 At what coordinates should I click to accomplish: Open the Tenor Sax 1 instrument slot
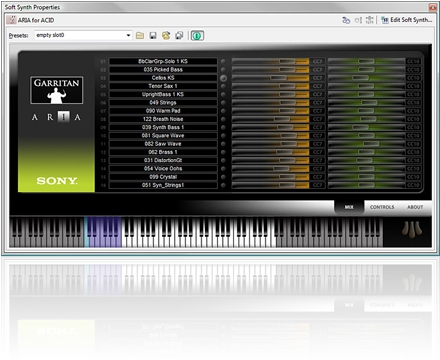pos(163,86)
